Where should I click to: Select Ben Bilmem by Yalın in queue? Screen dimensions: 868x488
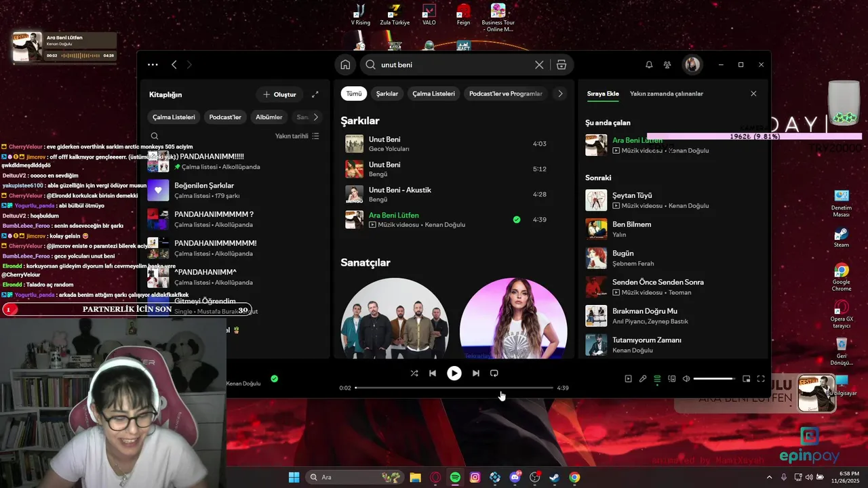(x=673, y=229)
